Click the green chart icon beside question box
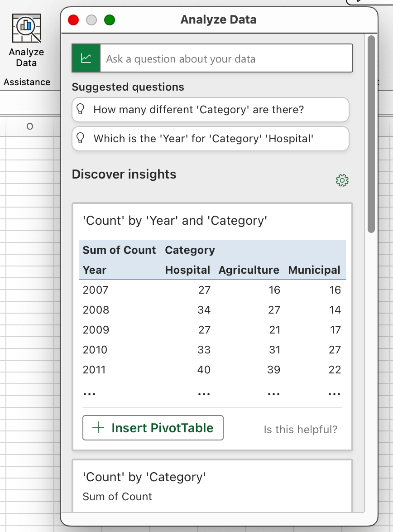Image resolution: width=393 pixels, height=532 pixels. (86, 58)
